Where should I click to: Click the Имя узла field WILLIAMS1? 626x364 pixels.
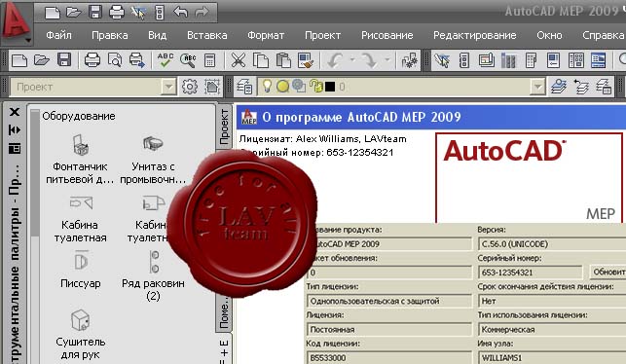point(552,357)
